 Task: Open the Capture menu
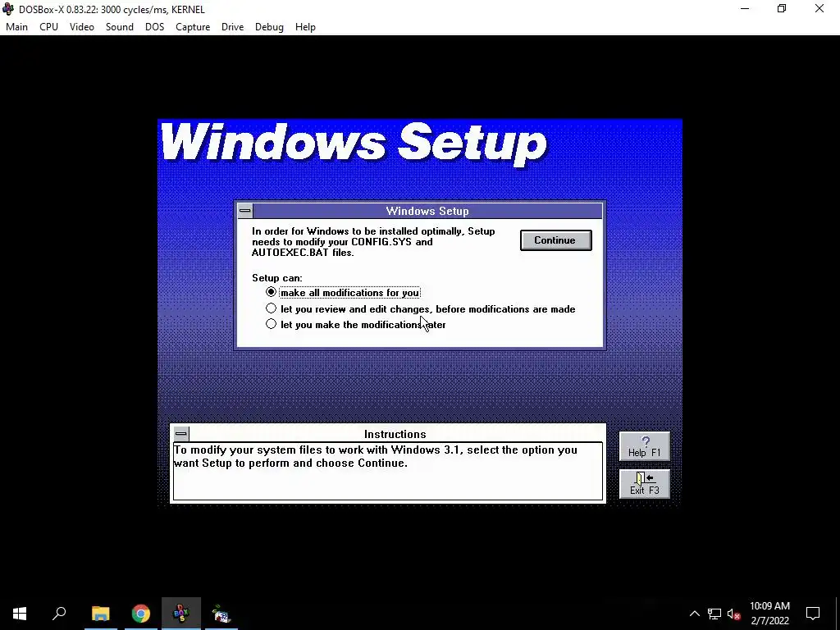[192, 27]
